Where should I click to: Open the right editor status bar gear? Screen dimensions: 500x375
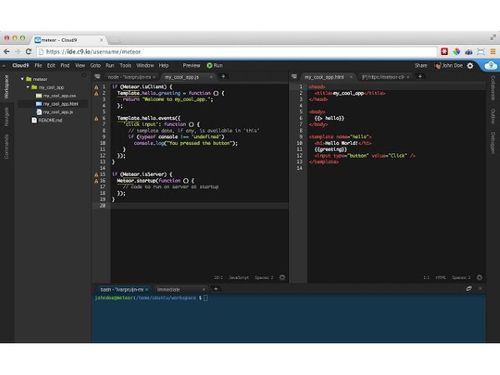pyautogui.click(x=479, y=277)
